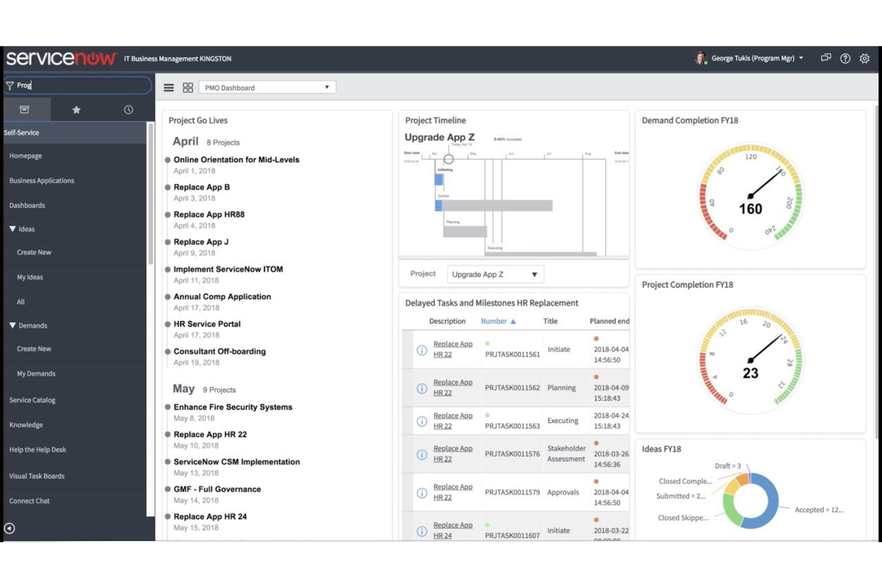This screenshot has height=588, width=882.
Task: Click ServiceNow CSM Implementation project entry
Action: pos(237,462)
